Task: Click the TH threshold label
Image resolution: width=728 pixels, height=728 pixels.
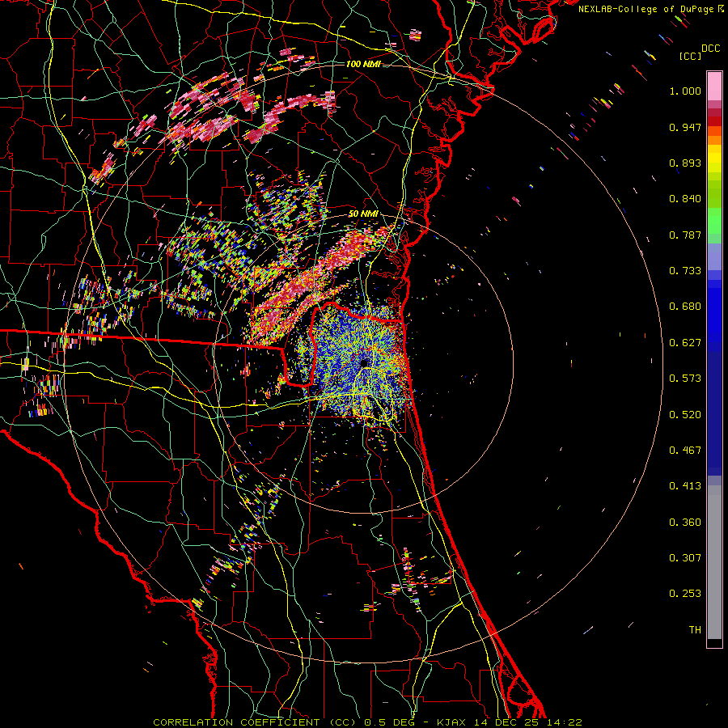Action: tap(695, 630)
